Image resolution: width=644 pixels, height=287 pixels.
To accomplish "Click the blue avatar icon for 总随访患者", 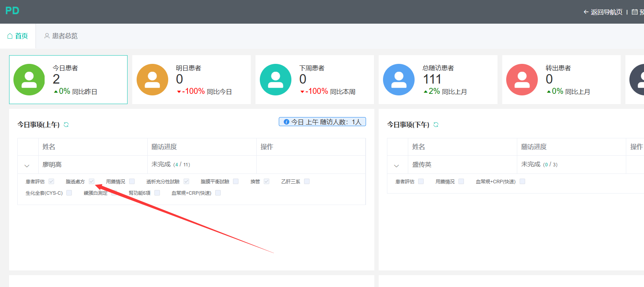I will coord(399,80).
